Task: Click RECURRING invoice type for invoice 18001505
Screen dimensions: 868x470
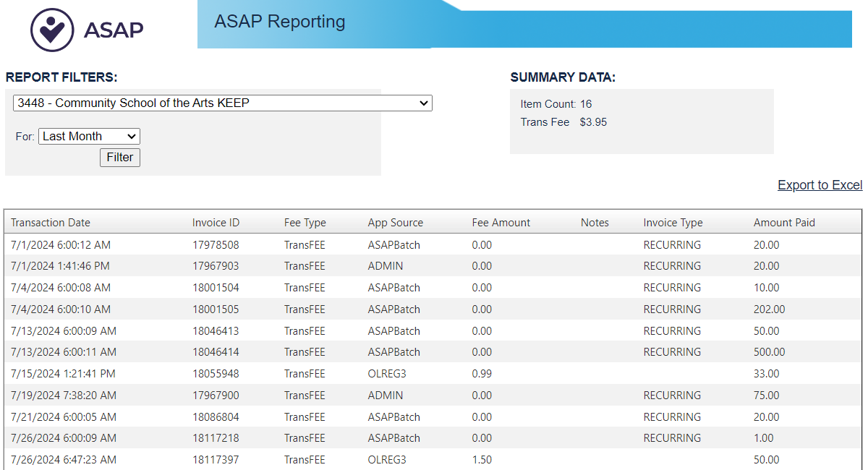Action: pos(672,309)
